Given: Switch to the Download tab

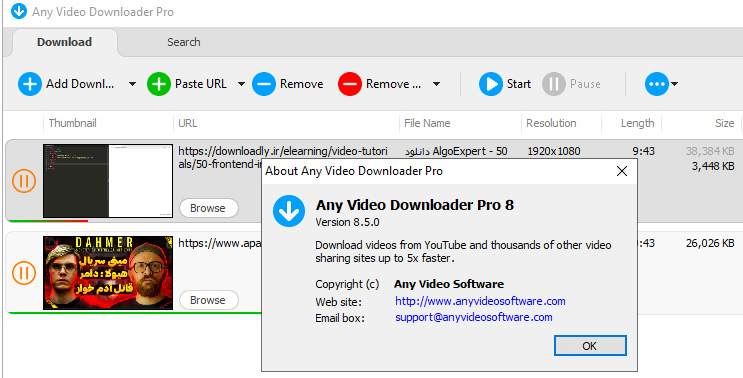Looking at the screenshot, I should (64, 42).
